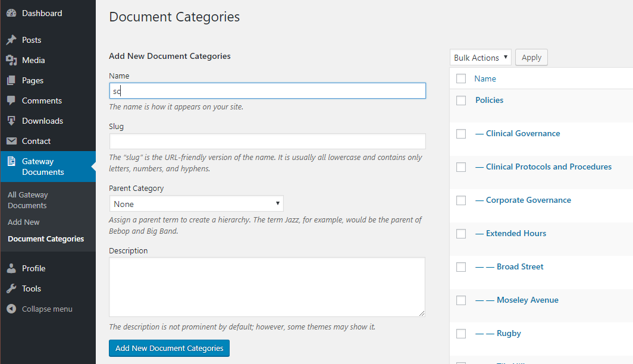Click the Dashboard gauge icon
This screenshot has height=364, width=633.
tap(11, 13)
